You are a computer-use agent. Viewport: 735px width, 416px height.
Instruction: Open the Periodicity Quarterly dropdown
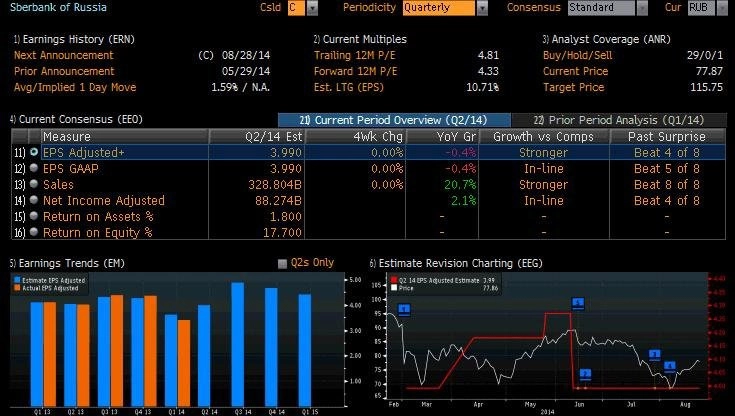tap(482, 8)
